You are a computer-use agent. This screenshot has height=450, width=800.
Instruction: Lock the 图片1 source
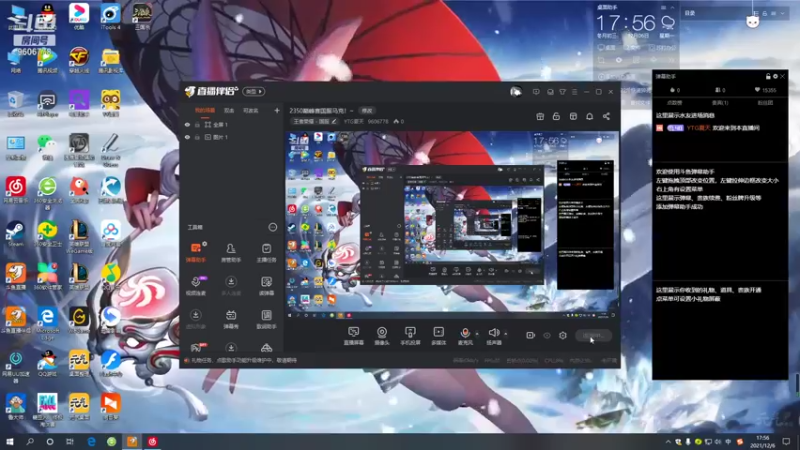pos(197,137)
